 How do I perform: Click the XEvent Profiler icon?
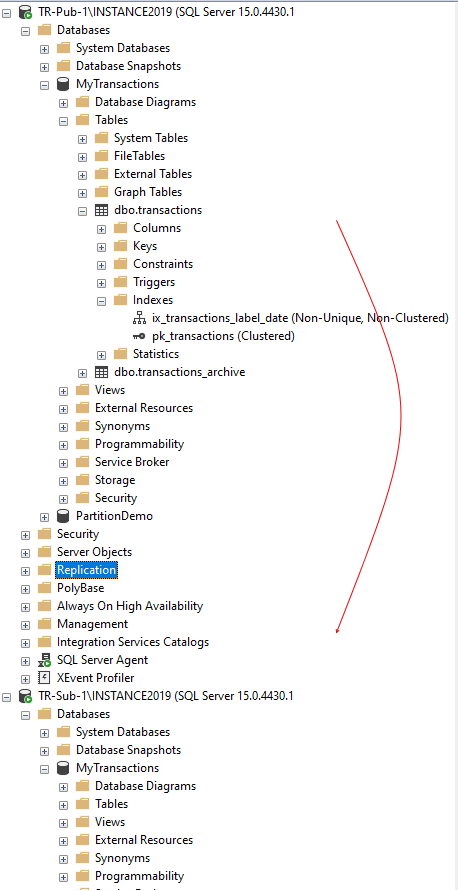(44, 678)
